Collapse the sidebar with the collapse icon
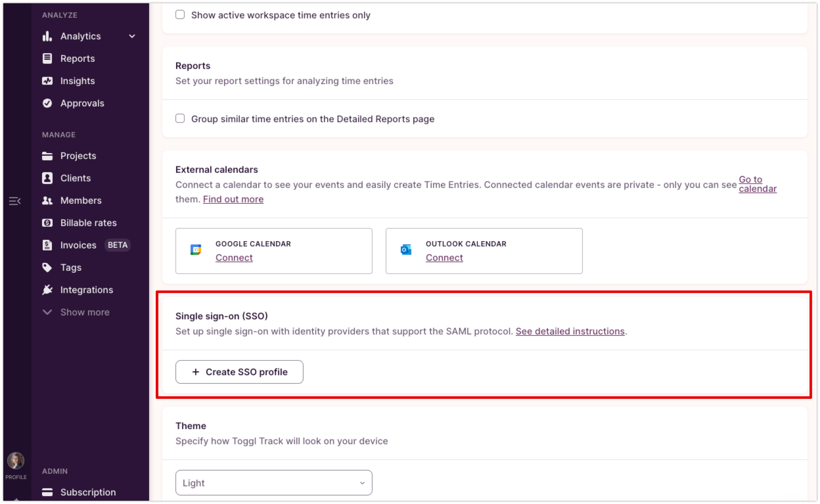Image resolution: width=820 pixels, height=504 pixels. point(15,201)
